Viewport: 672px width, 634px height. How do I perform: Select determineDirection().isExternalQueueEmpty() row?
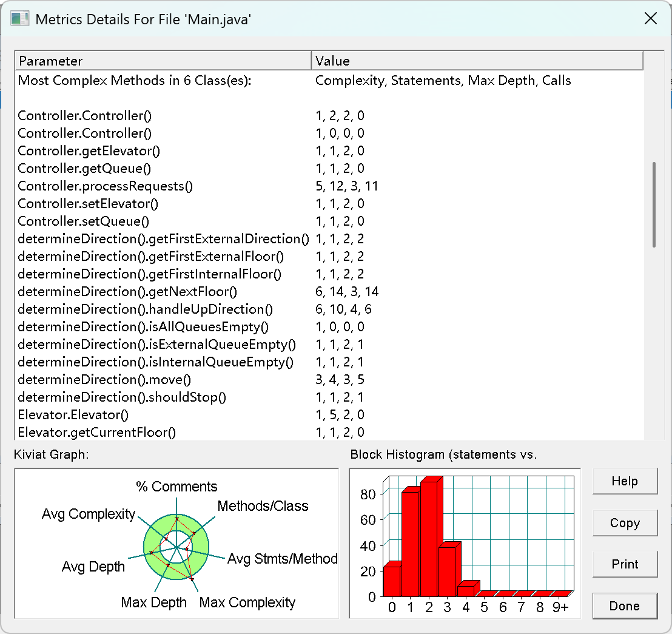329,344
